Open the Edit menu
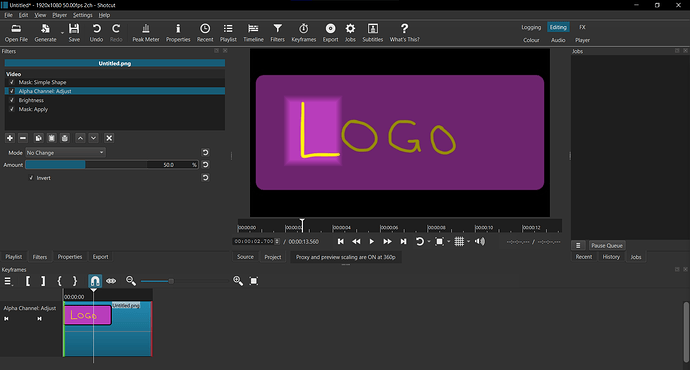This screenshot has width=690, height=370. coord(23,15)
